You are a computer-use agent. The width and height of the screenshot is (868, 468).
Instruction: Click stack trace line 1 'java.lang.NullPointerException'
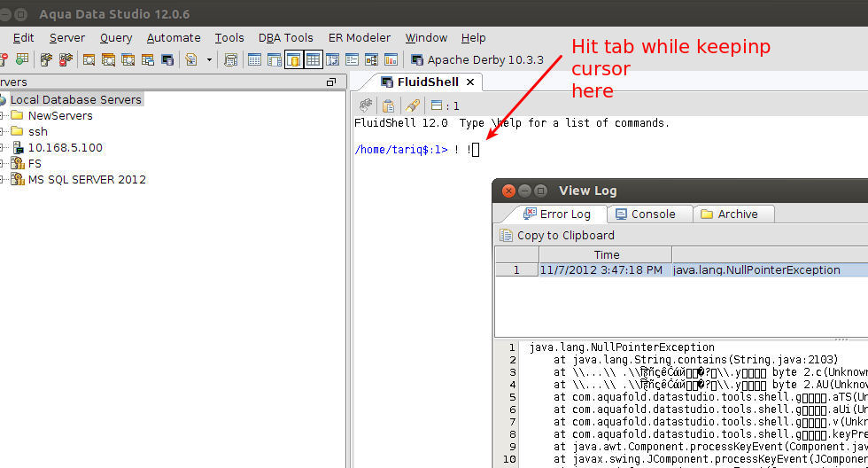[622, 347]
